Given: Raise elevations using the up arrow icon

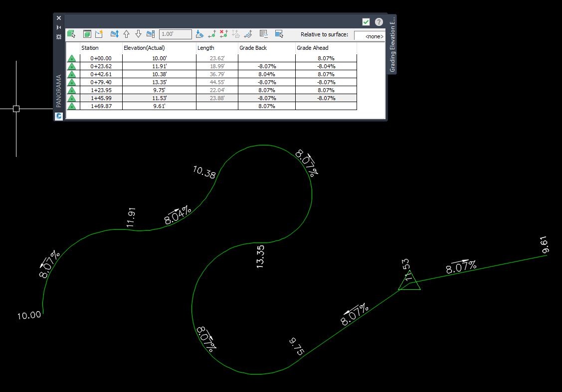Looking at the screenshot, I should pos(126,34).
